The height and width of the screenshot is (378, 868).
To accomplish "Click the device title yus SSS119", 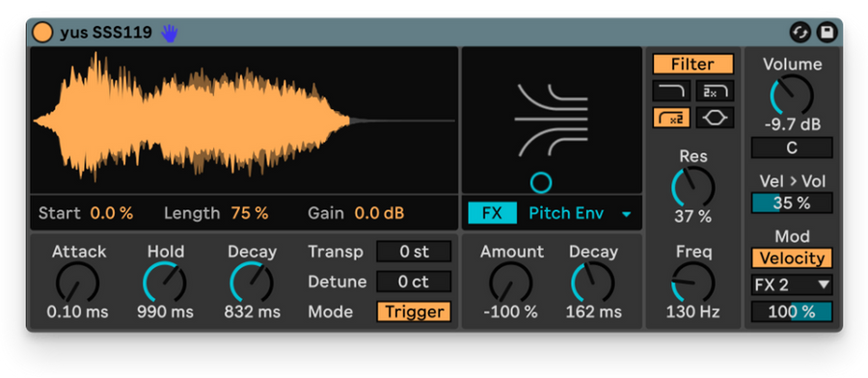I will point(106,33).
